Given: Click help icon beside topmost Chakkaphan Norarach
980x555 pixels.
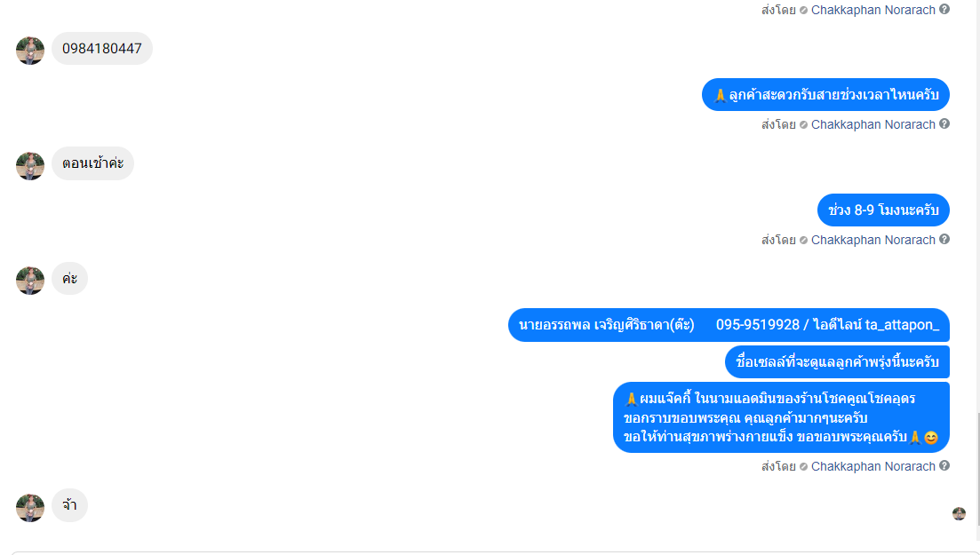Looking at the screenshot, I should [x=944, y=10].
